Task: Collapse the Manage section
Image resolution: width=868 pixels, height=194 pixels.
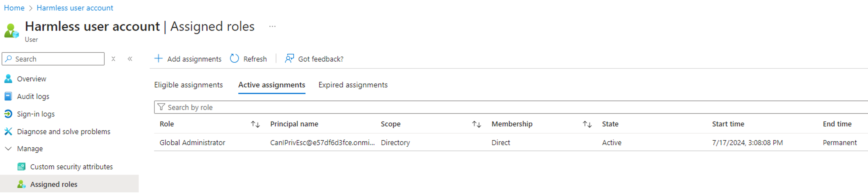Action: coord(9,149)
